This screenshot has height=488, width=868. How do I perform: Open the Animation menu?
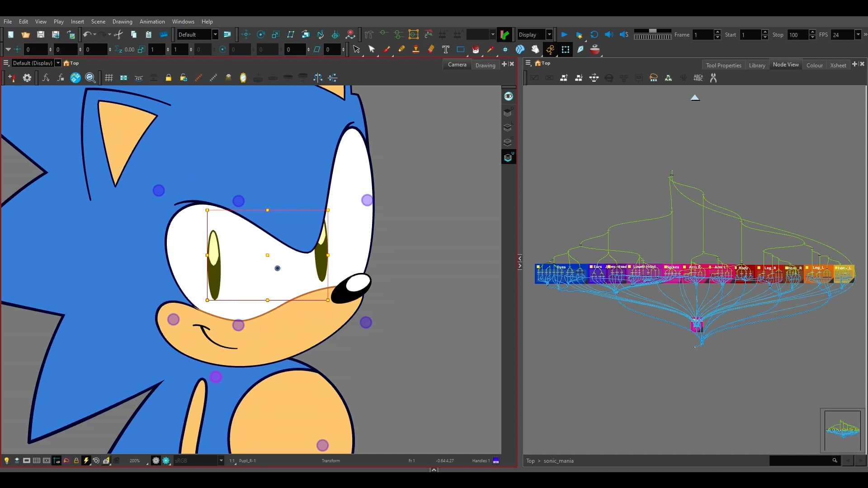click(x=152, y=21)
